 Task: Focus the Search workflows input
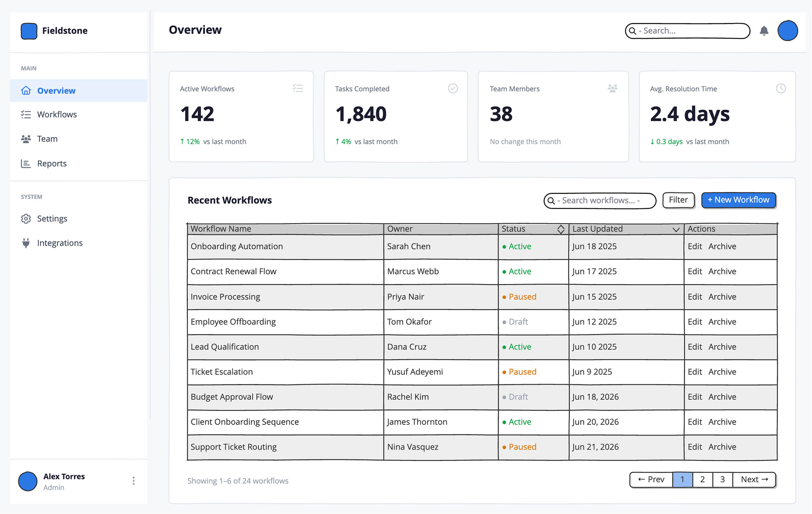600,201
